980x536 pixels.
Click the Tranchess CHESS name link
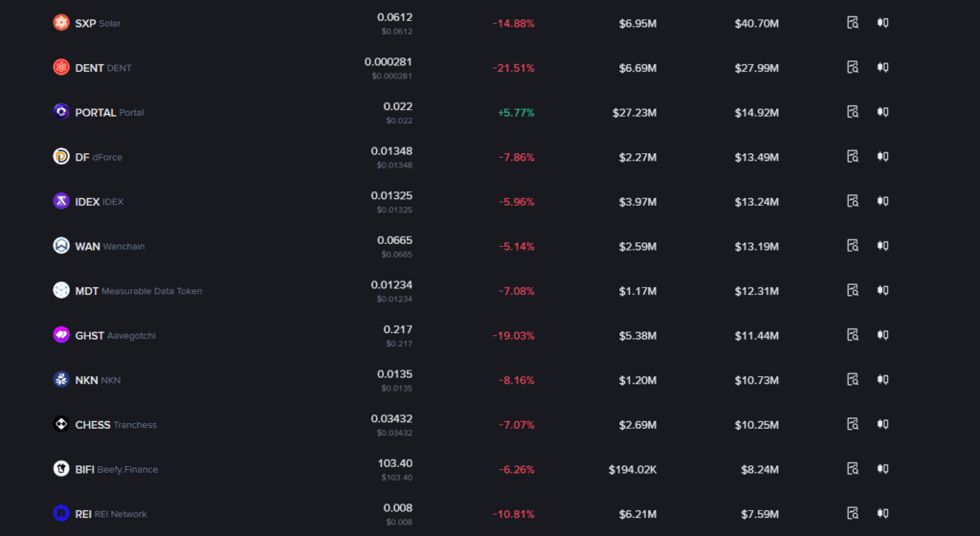(x=116, y=425)
